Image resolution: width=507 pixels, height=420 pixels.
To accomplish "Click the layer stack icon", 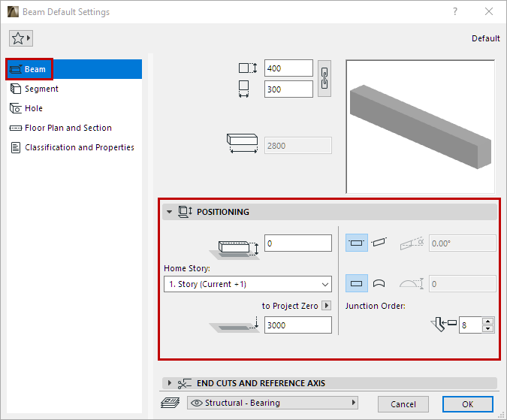I will pyautogui.click(x=171, y=403).
